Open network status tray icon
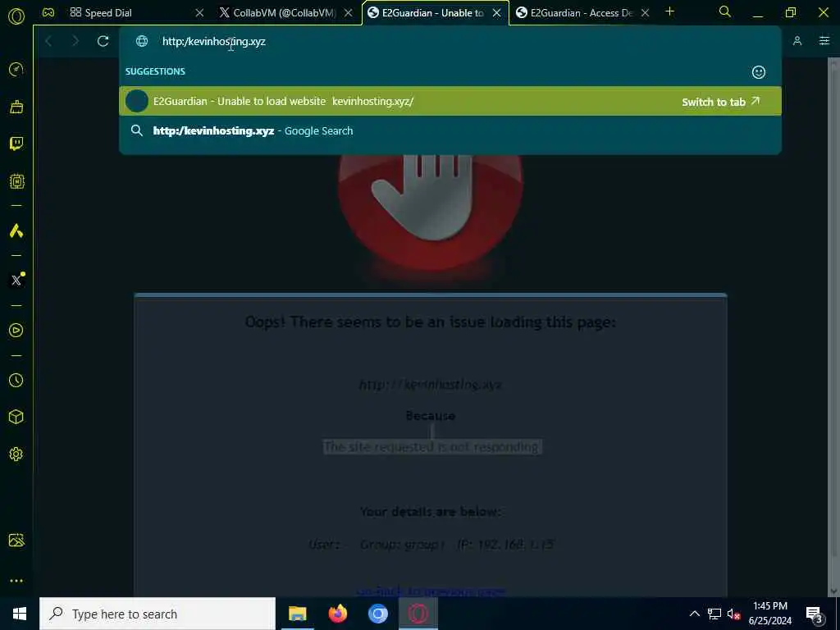840x630 pixels. pyautogui.click(x=714, y=614)
